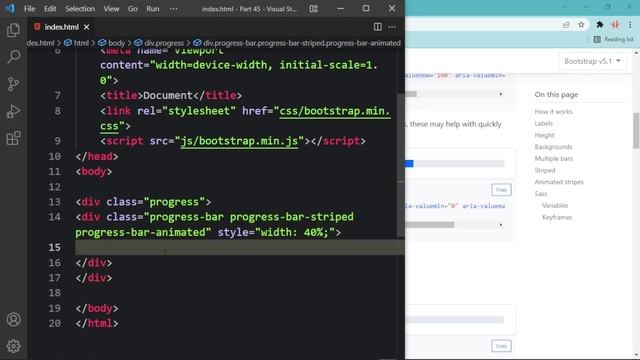Click js/bootstrap.min.js script path
Screen dimensions: 640x360
pos(239,141)
